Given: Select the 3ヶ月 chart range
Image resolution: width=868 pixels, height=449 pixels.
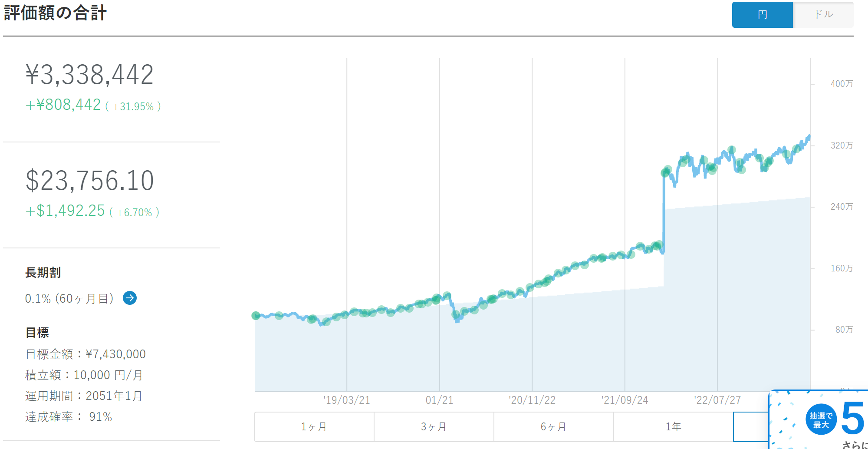Looking at the screenshot, I should coord(434,427).
